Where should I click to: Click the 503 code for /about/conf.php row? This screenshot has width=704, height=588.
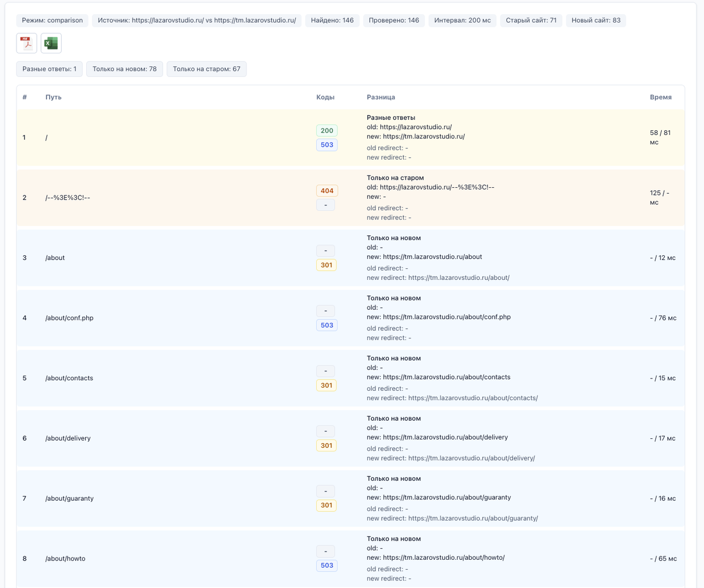[327, 325]
